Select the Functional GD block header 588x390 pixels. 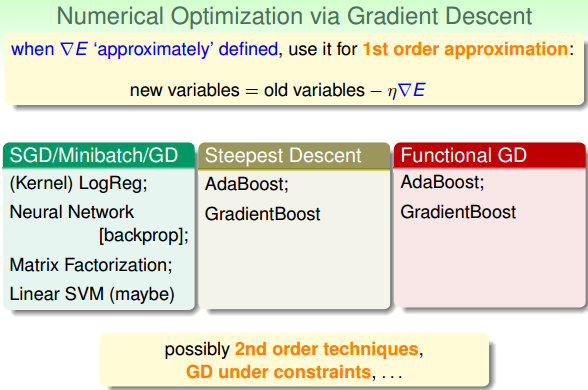pos(490,155)
